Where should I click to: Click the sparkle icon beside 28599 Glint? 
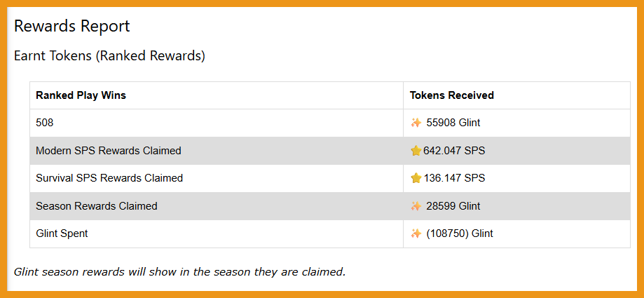pyautogui.click(x=416, y=206)
